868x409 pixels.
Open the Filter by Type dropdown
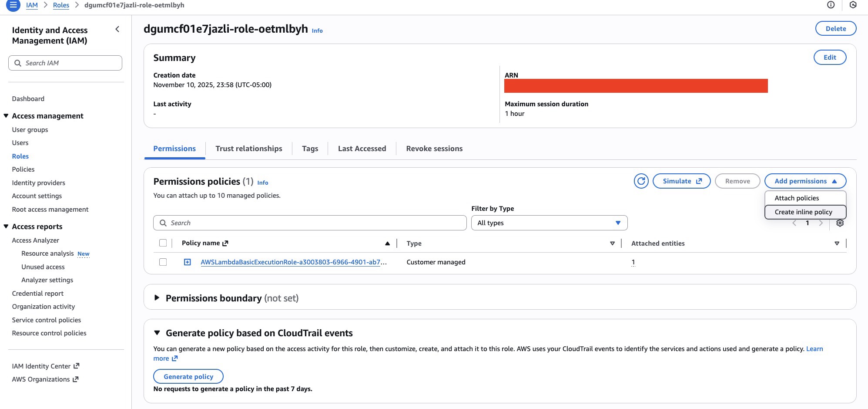[x=549, y=223]
